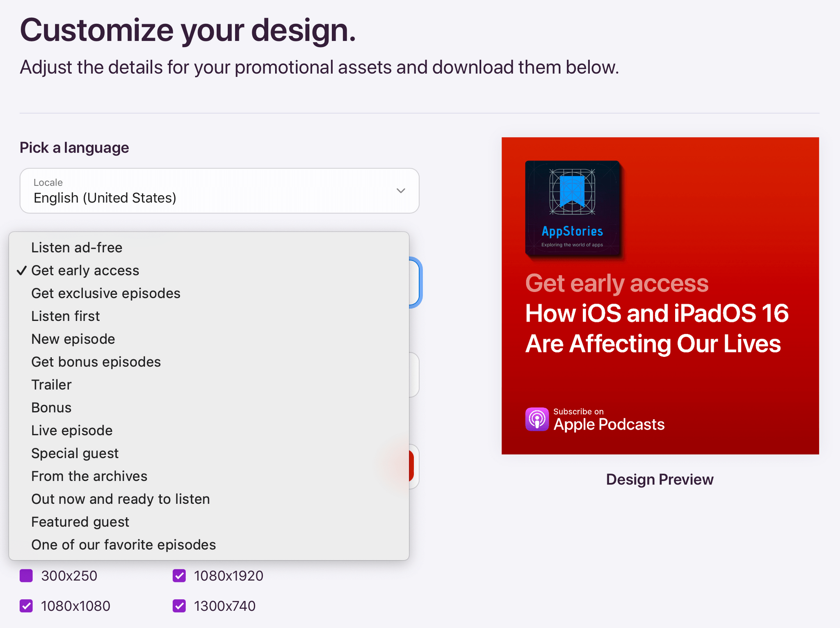This screenshot has width=840, height=628.
Task: Select 'Live episode' option
Action: [x=209, y=430]
